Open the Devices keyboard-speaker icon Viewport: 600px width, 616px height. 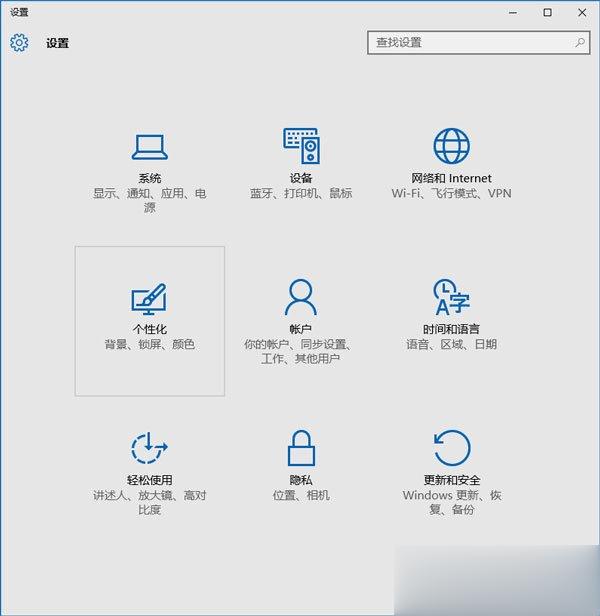[301, 146]
